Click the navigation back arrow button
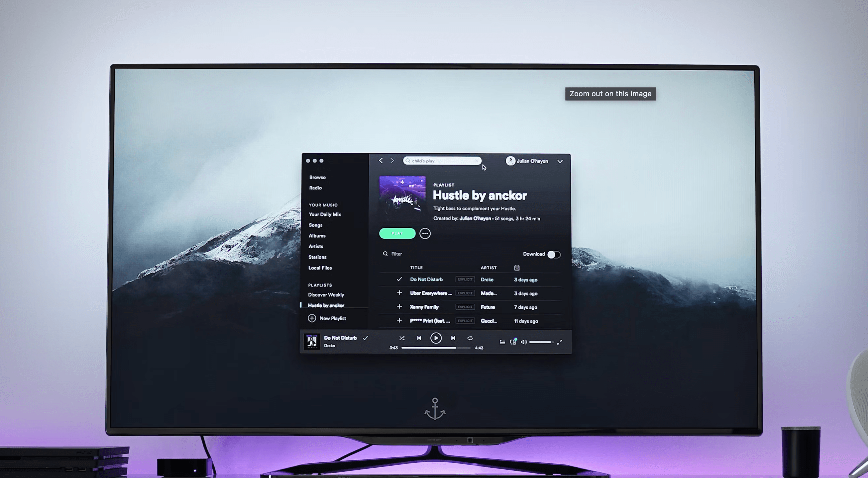Screen dimensions: 868x478 381,161
